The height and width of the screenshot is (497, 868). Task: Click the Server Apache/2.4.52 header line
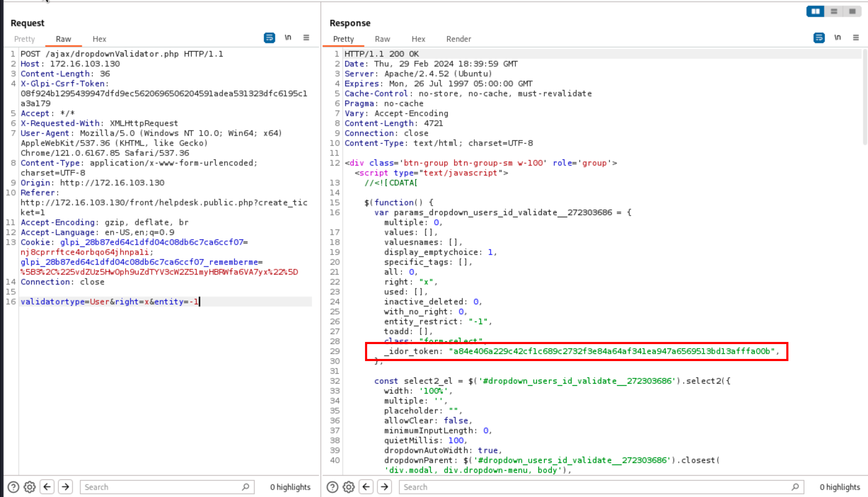click(x=418, y=74)
